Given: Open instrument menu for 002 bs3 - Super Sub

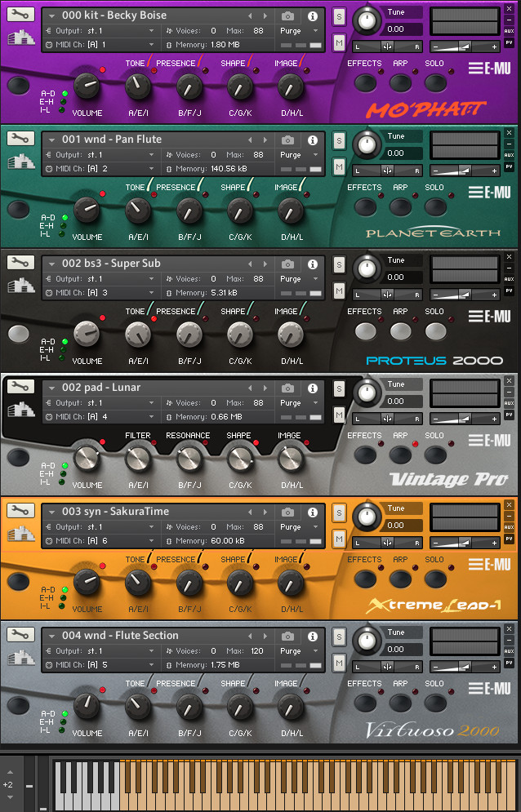Looking at the screenshot, I should tap(51, 264).
